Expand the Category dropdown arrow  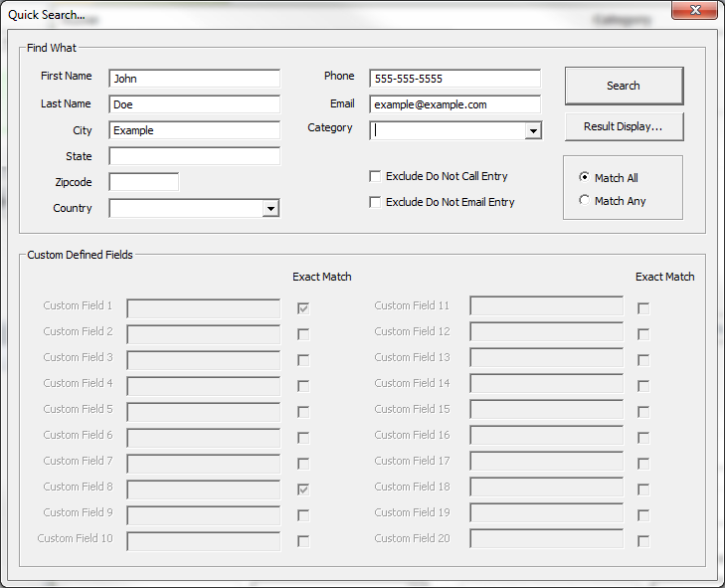pyautogui.click(x=533, y=131)
